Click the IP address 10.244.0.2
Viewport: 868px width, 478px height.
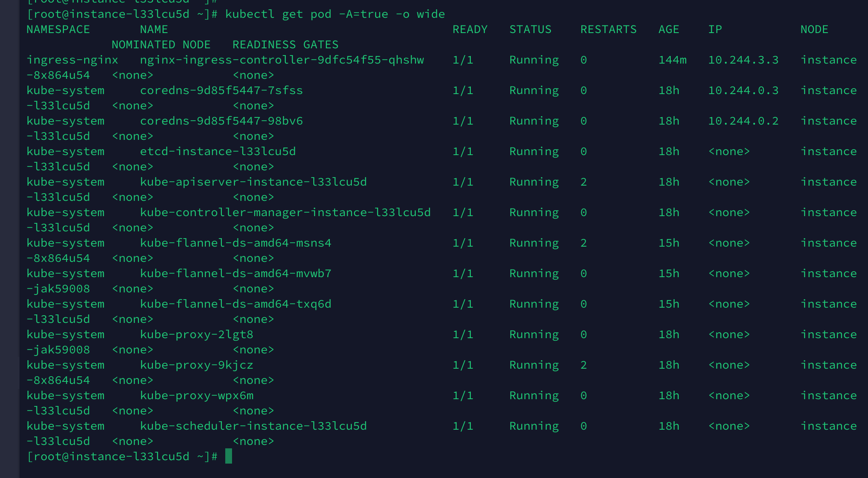click(743, 121)
